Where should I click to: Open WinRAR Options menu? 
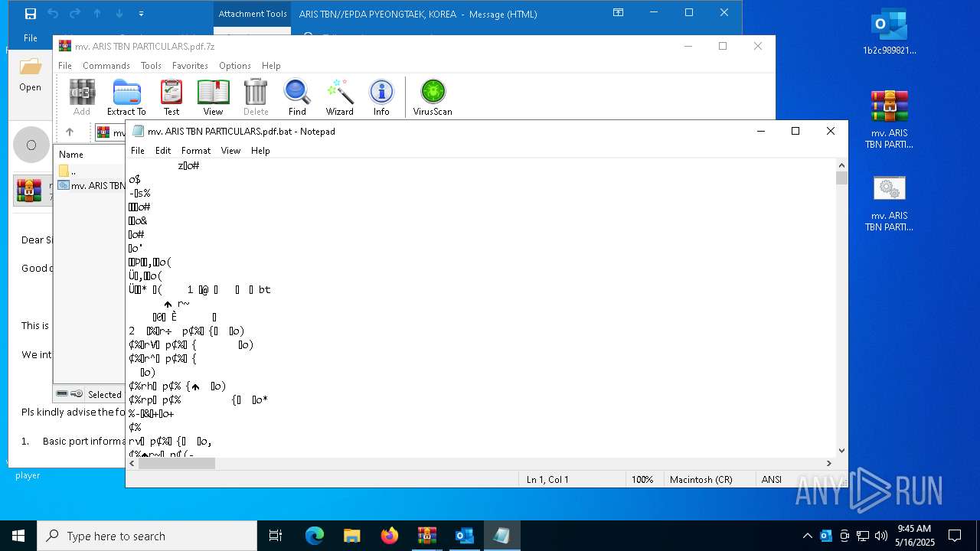click(235, 66)
